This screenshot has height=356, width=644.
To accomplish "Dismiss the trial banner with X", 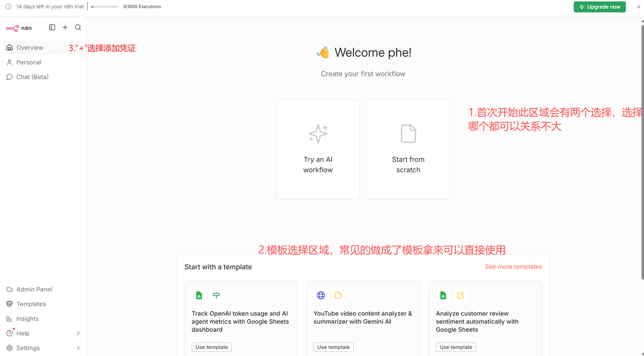I will pos(638,7).
